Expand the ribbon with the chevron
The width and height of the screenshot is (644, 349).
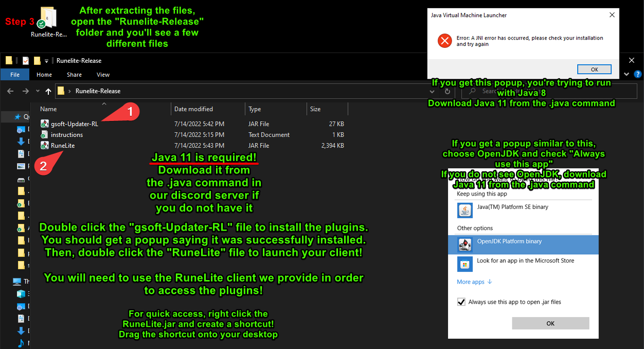(628, 75)
